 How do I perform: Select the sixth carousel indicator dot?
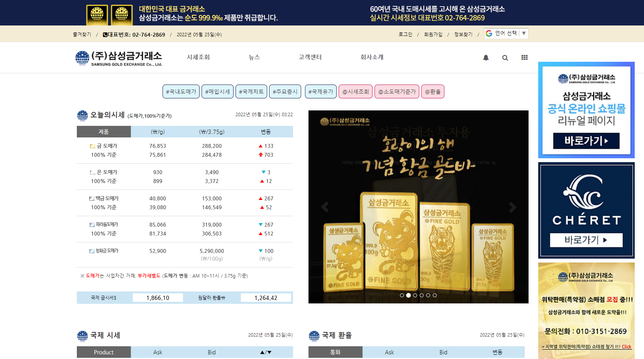[x=435, y=295]
